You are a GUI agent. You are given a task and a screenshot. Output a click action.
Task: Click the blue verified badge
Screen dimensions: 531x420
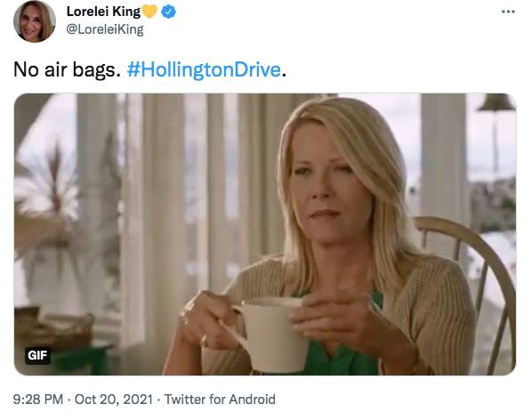tap(168, 12)
